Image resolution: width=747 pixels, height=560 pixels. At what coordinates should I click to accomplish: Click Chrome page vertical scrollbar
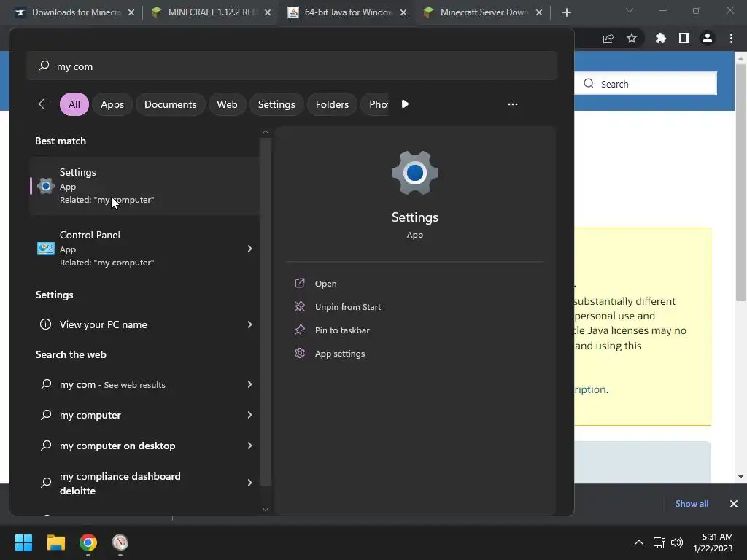click(x=740, y=181)
